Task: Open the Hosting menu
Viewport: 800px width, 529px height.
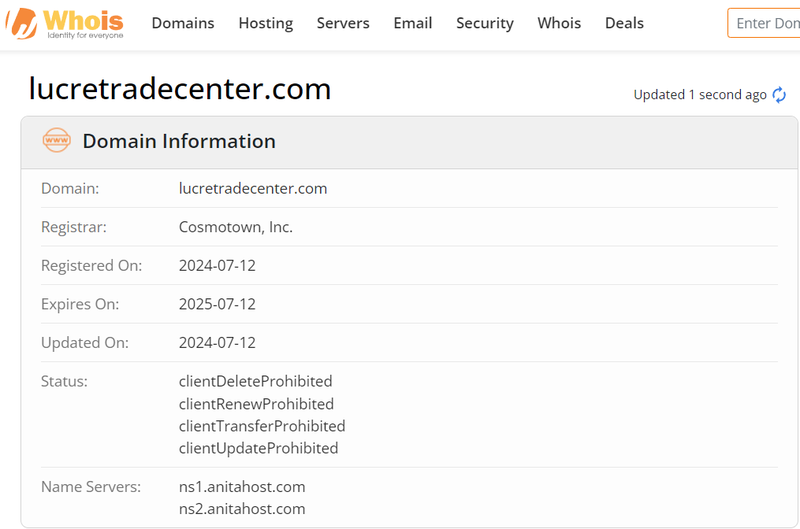Action: 266,23
